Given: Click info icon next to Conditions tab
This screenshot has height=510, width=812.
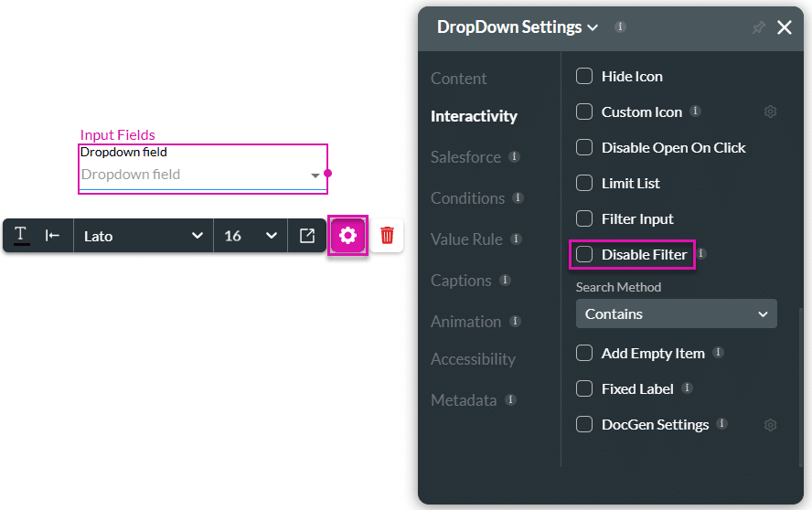Looking at the screenshot, I should 518,197.
